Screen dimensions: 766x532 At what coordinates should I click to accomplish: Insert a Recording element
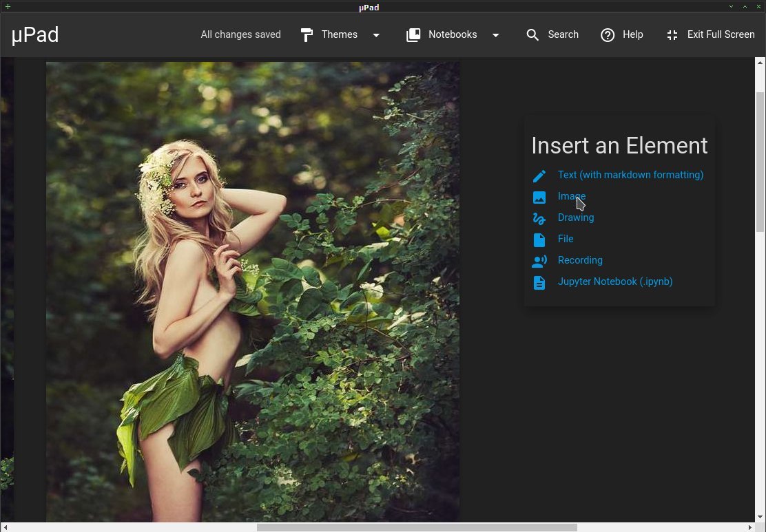(x=581, y=260)
